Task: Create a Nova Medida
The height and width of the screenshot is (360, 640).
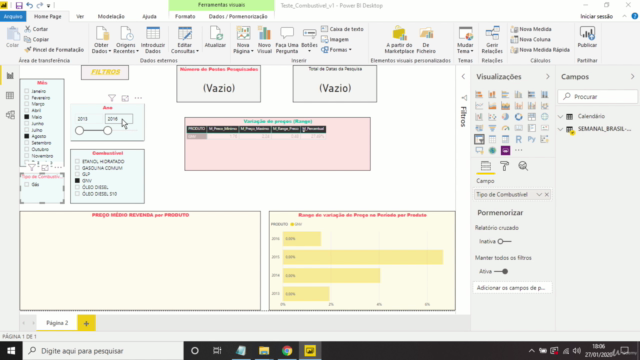Action: (531, 29)
